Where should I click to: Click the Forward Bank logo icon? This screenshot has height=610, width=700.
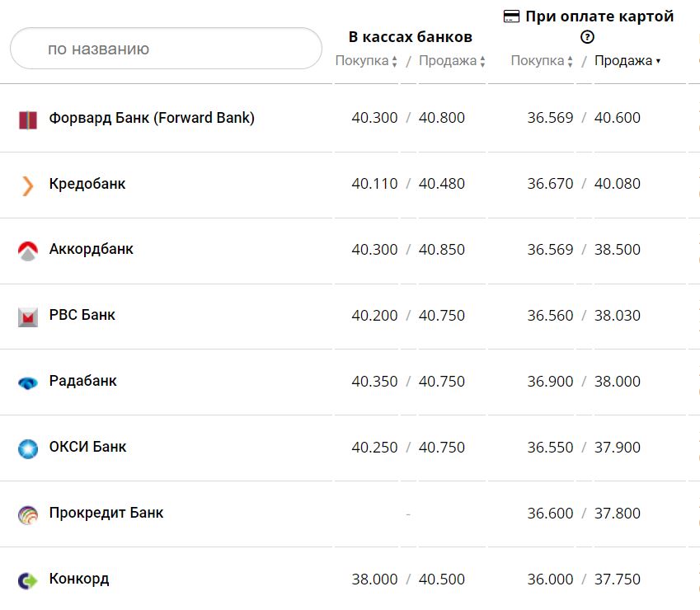pyautogui.click(x=28, y=120)
